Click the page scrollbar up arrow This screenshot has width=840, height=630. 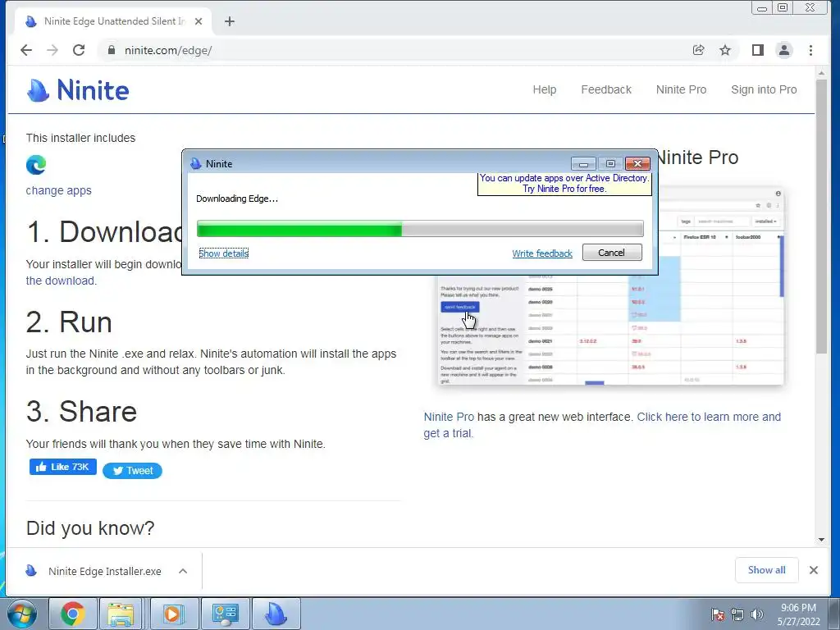pyautogui.click(x=821, y=73)
